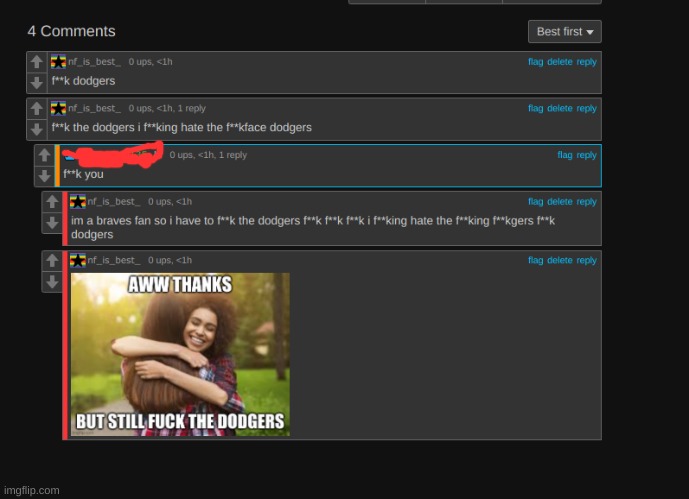Flag the "f**kface dodgers" comment
Image resolution: width=689 pixels, height=499 pixels.
click(x=536, y=108)
